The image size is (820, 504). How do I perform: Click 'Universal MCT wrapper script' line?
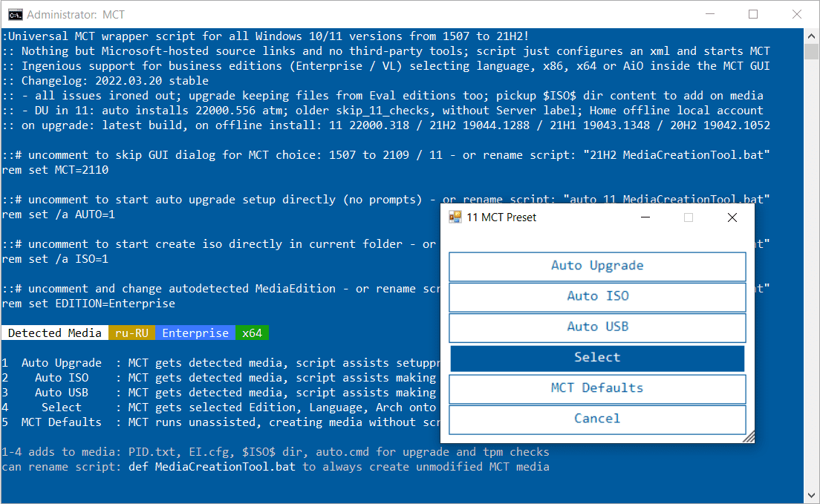265,36
